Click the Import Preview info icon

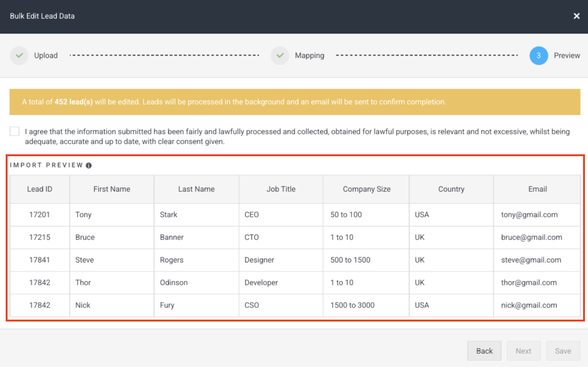pos(89,165)
